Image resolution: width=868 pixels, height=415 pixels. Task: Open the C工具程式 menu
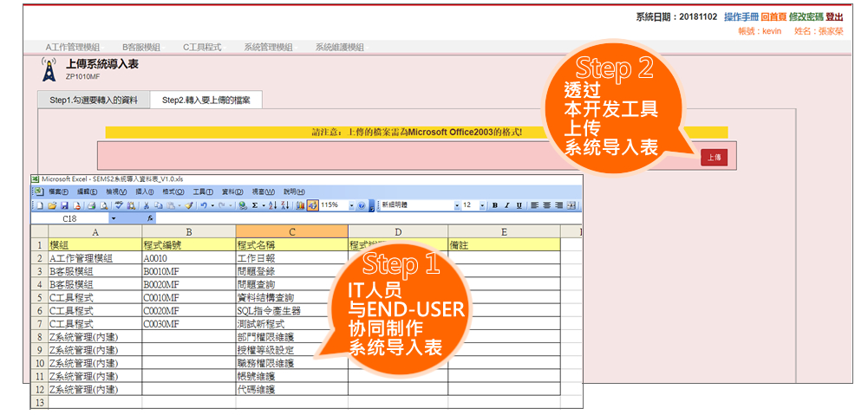[x=202, y=47]
